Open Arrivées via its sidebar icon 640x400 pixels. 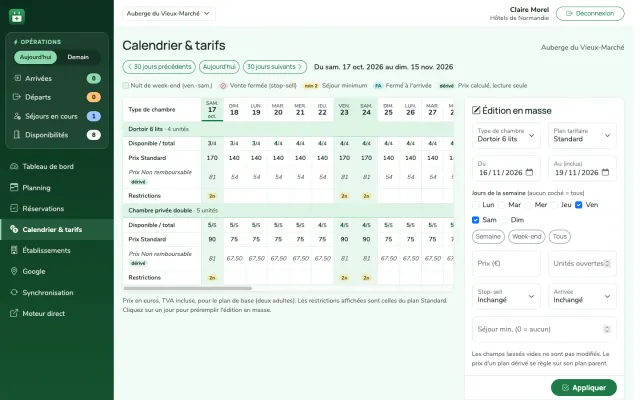pyautogui.click(x=17, y=78)
